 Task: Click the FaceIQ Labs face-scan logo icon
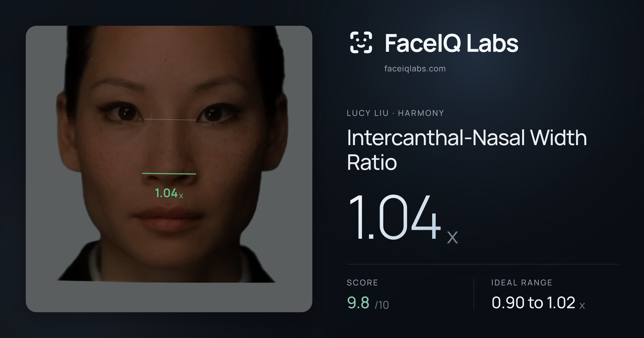pyautogui.click(x=361, y=42)
